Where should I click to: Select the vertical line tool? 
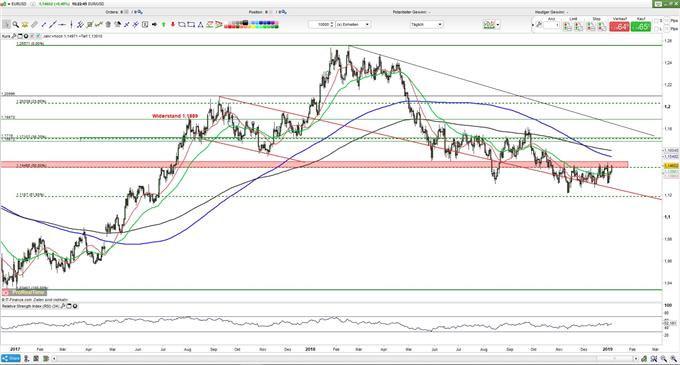point(72,25)
